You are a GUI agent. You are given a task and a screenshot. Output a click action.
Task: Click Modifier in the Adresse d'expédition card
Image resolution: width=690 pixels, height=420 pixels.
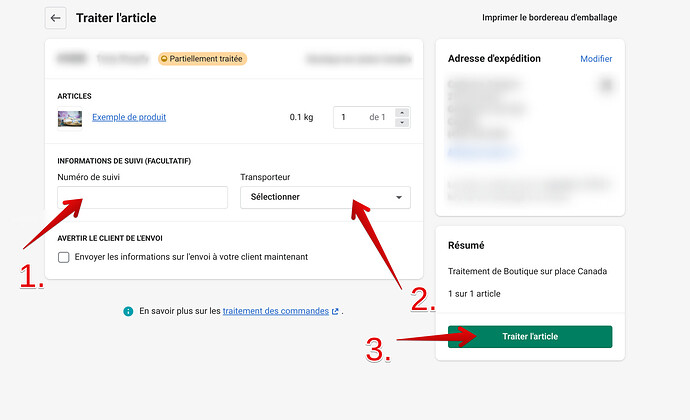[596, 59]
